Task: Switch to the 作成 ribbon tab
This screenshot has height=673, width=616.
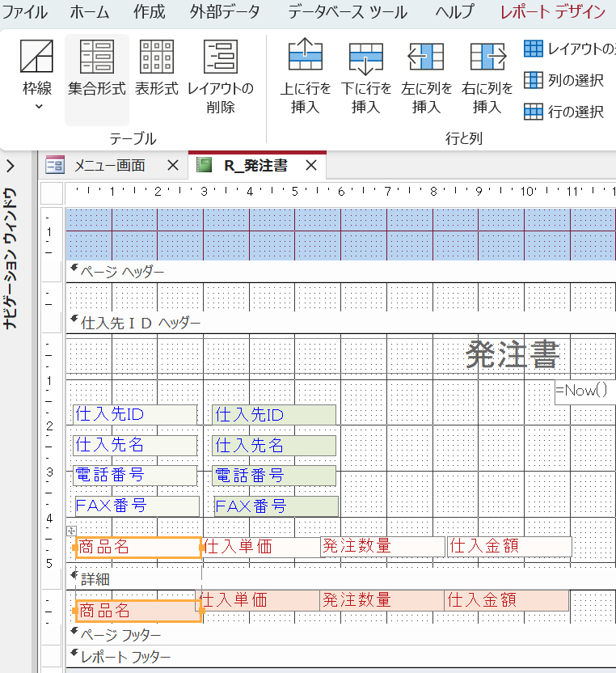Action: (x=149, y=12)
